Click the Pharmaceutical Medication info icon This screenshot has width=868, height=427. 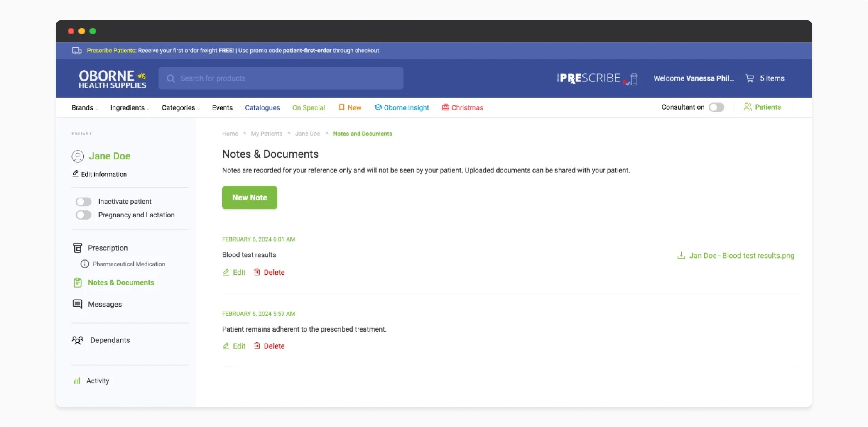[x=84, y=264]
